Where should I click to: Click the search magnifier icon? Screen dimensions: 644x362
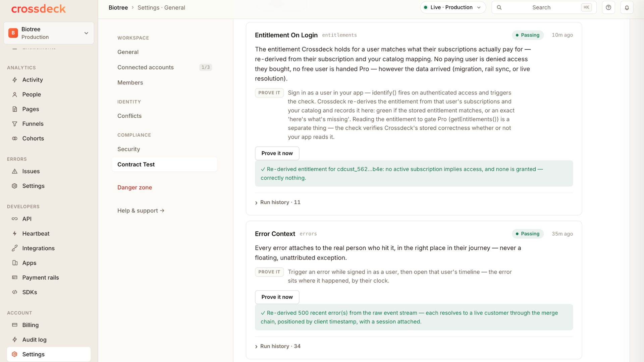[499, 7]
